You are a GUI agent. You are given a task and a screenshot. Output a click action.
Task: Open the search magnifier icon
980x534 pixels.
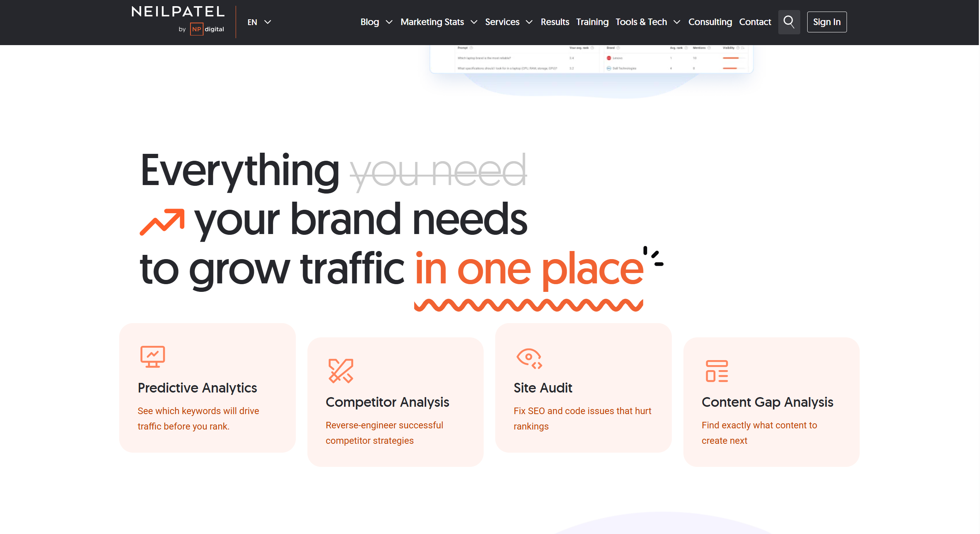pos(790,22)
